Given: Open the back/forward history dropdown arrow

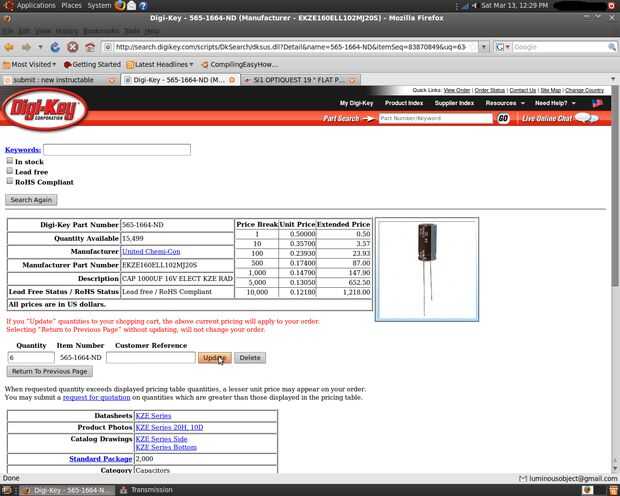Looking at the screenshot, I should [40, 47].
